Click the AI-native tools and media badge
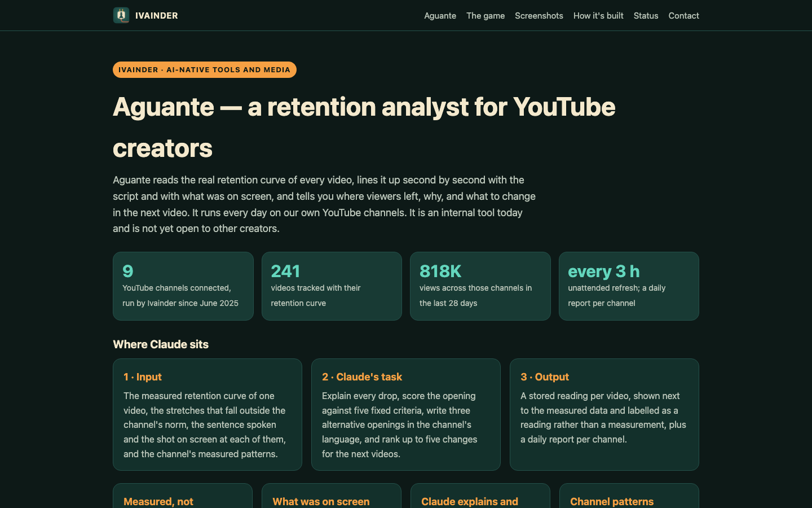This screenshot has height=508, width=812. [205, 69]
